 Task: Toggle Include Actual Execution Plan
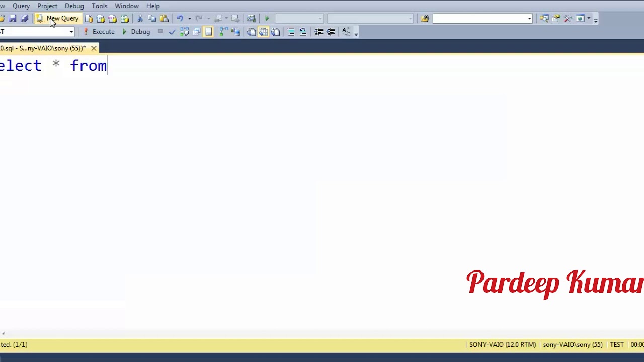224,32
